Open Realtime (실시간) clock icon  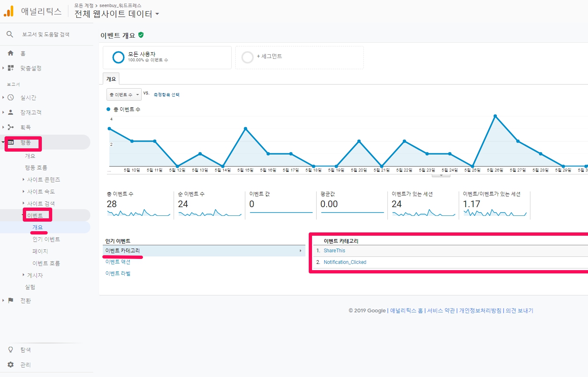pyautogui.click(x=11, y=97)
